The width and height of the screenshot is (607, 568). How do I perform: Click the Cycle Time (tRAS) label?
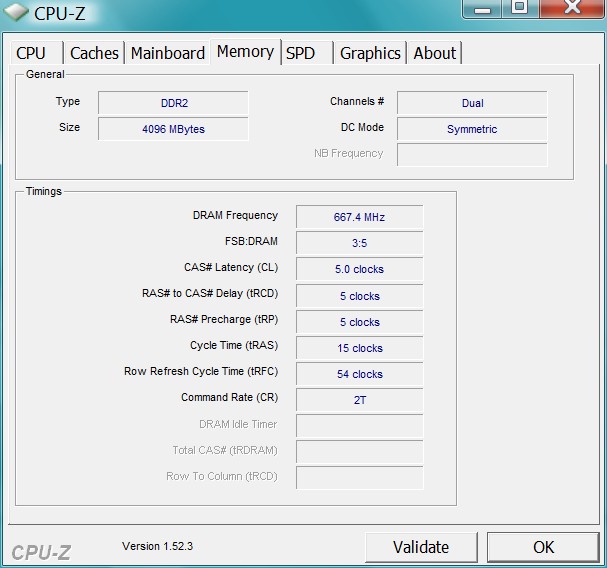pyautogui.click(x=234, y=345)
